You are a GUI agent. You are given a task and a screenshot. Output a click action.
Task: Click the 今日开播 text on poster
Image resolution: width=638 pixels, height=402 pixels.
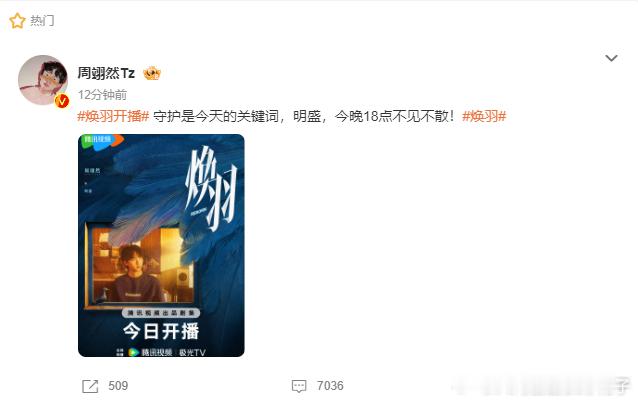(x=161, y=331)
